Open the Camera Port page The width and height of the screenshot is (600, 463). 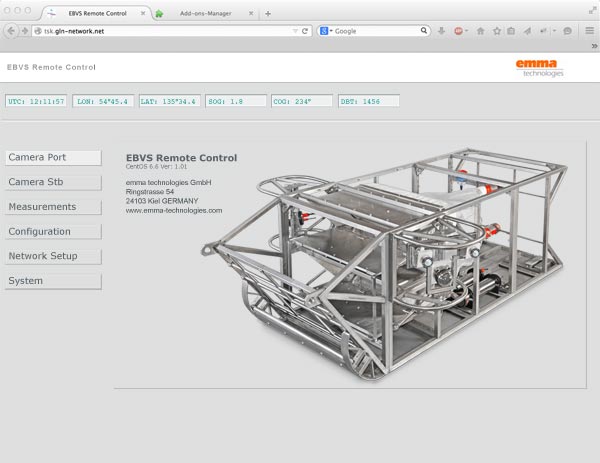tap(53, 157)
